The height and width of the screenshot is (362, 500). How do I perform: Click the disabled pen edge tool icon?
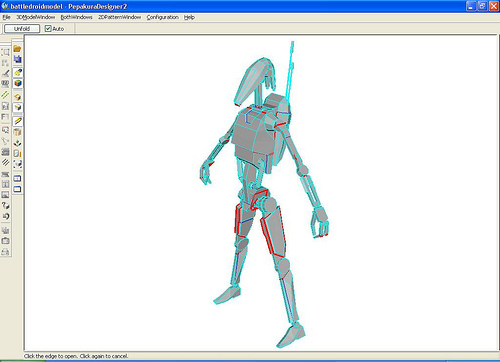click(x=5, y=73)
